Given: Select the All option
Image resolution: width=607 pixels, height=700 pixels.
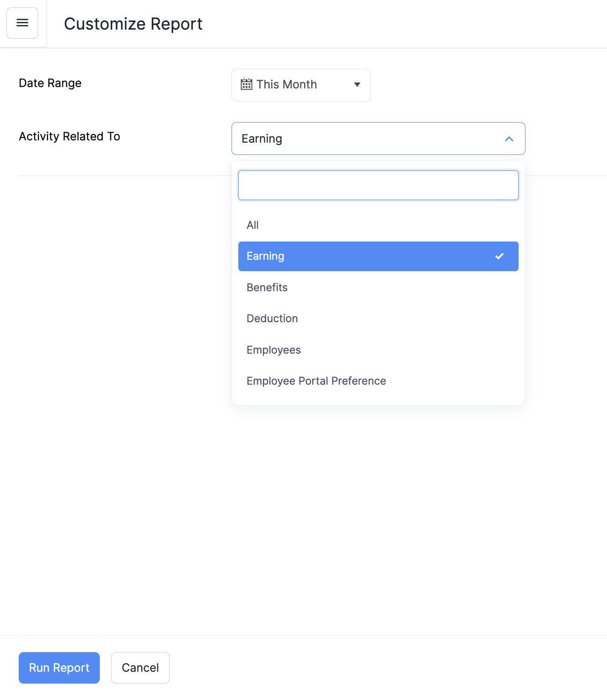Looking at the screenshot, I should click(252, 225).
